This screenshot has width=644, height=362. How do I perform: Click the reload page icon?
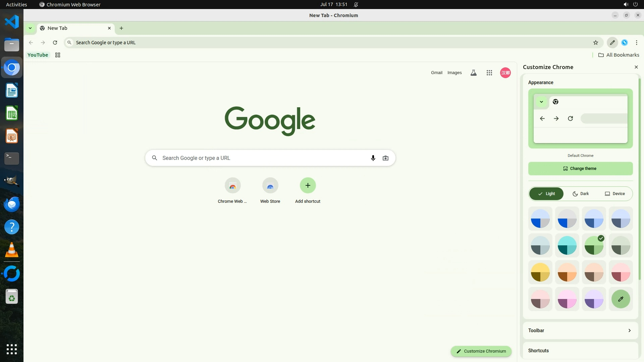point(55,43)
